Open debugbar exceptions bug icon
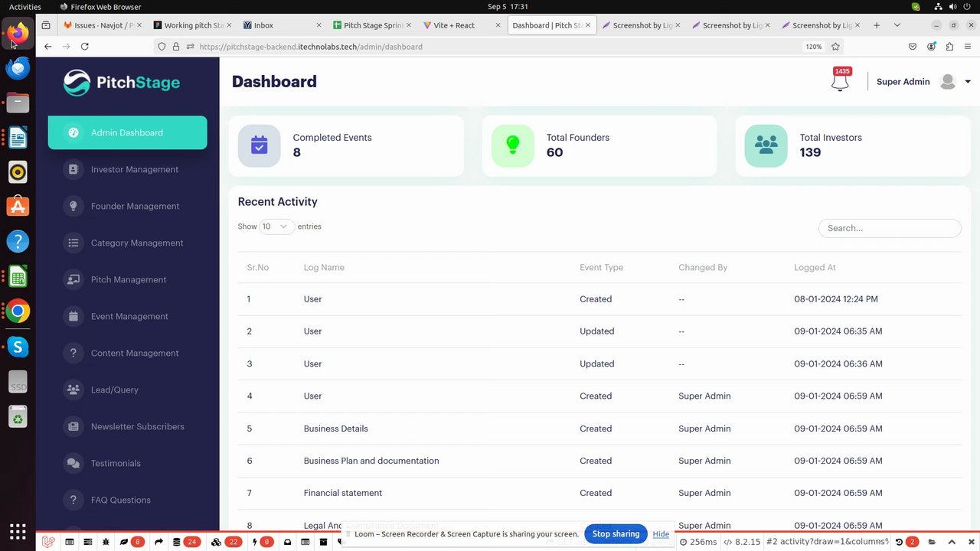Screen dimensions: 980x551 tap(106, 542)
